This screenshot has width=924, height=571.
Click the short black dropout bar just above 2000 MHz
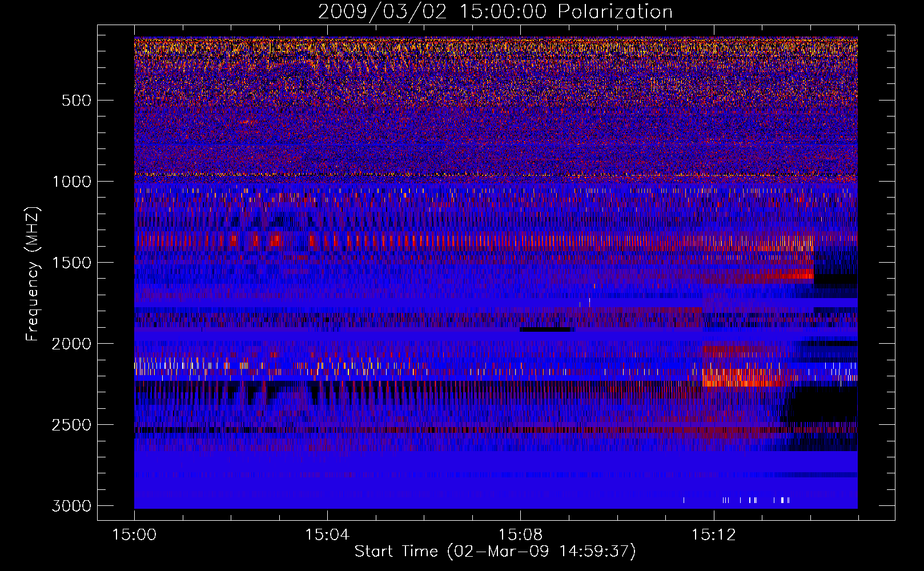[x=545, y=329]
